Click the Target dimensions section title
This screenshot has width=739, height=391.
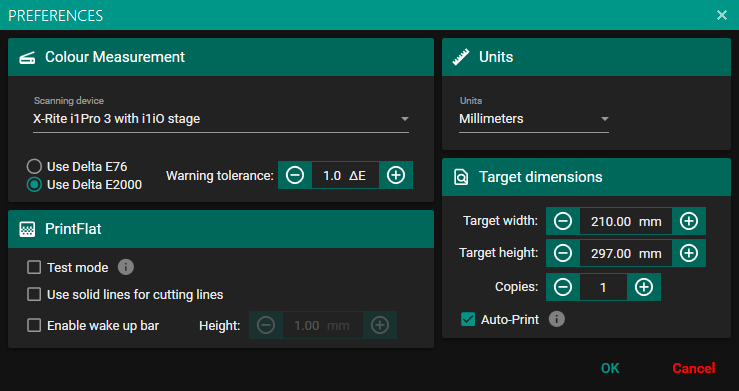pyautogui.click(x=541, y=177)
